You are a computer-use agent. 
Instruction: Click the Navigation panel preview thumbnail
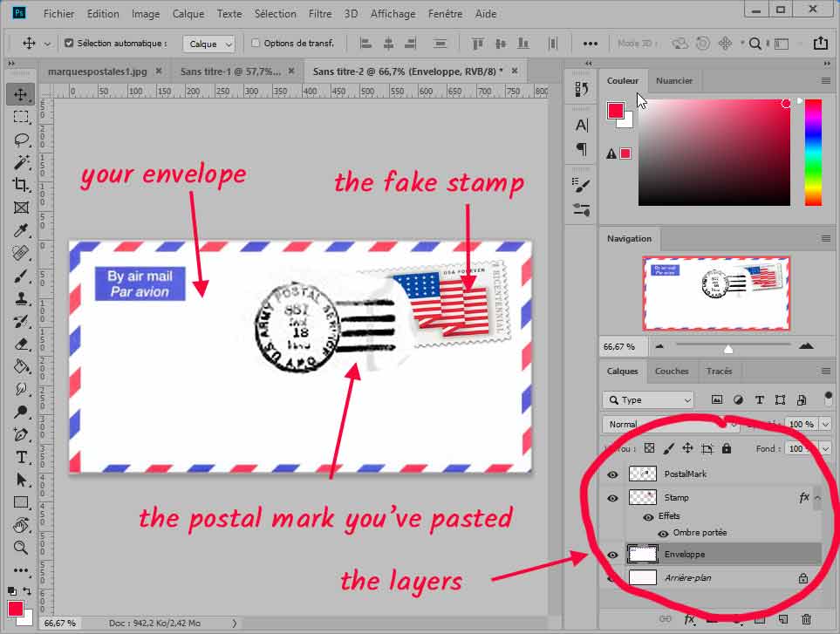click(716, 293)
